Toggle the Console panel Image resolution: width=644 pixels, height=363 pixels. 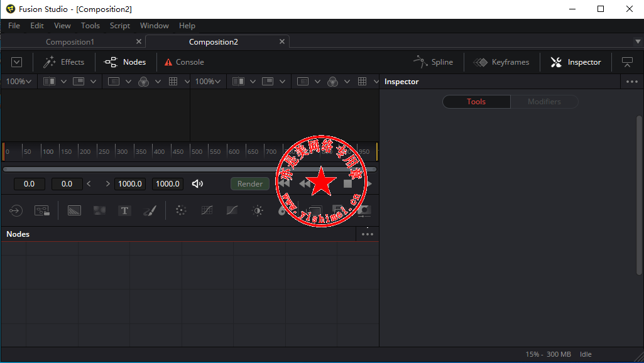tap(184, 62)
